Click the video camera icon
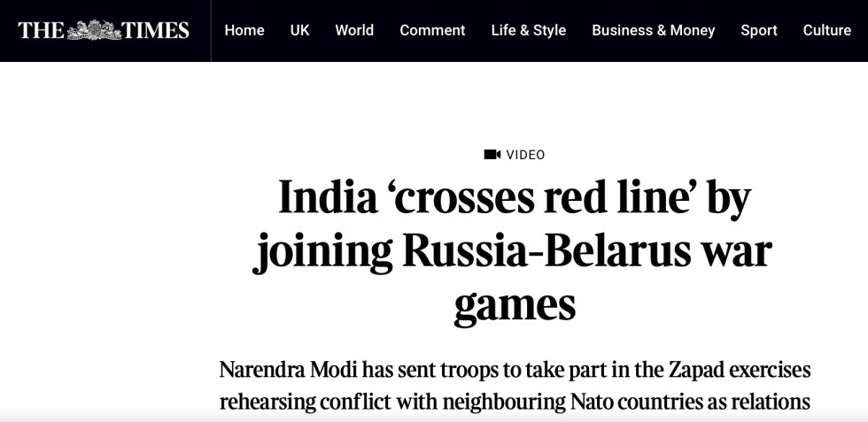 click(492, 155)
